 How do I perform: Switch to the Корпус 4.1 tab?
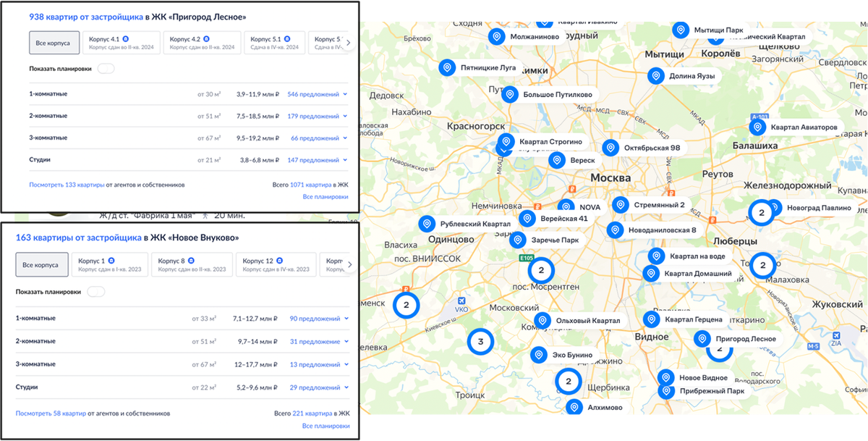coord(120,43)
